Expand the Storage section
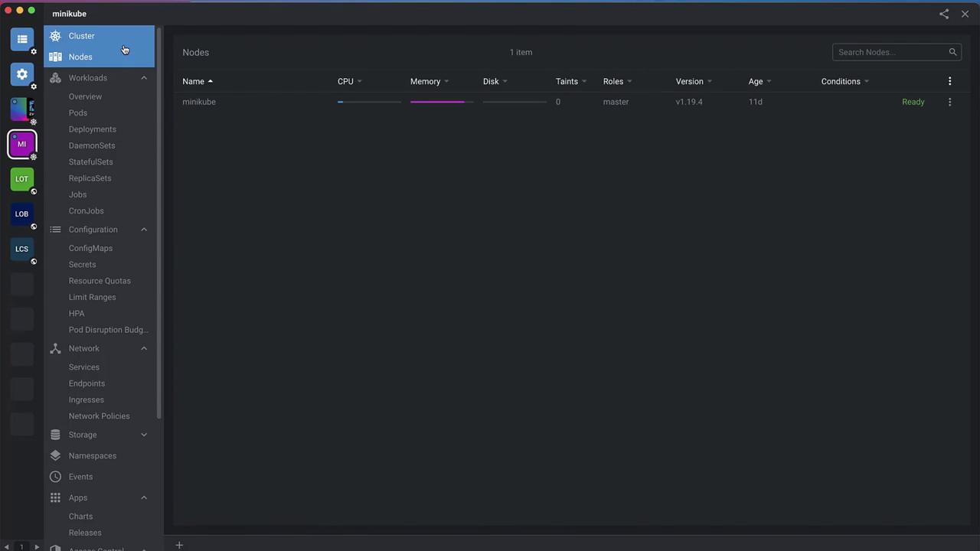 pyautogui.click(x=144, y=435)
